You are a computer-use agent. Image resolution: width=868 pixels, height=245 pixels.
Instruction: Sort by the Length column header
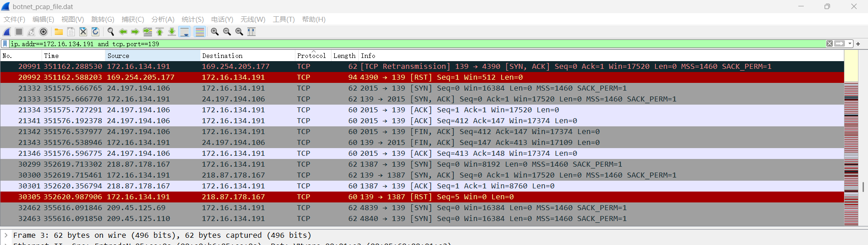pyautogui.click(x=345, y=56)
